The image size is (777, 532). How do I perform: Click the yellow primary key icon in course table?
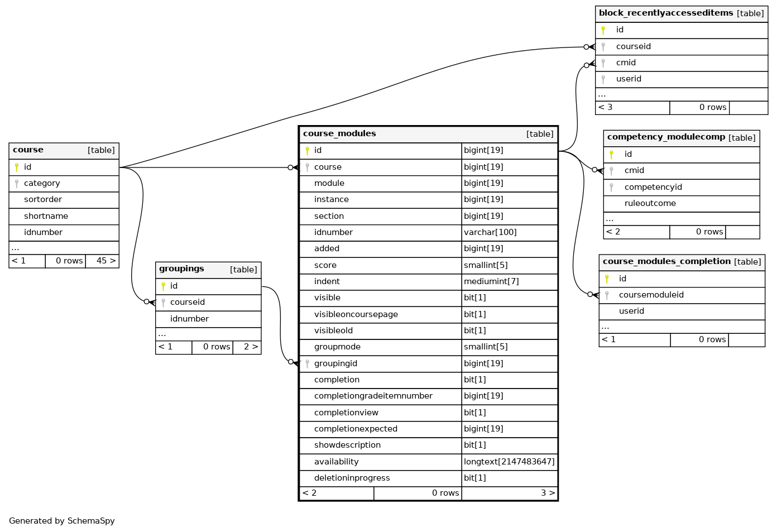click(x=17, y=167)
